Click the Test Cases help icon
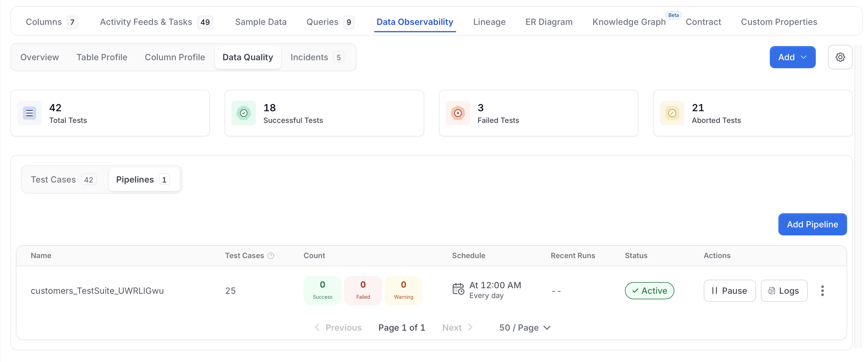Viewport: 868px width, 362px height. click(x=271, y=256)
